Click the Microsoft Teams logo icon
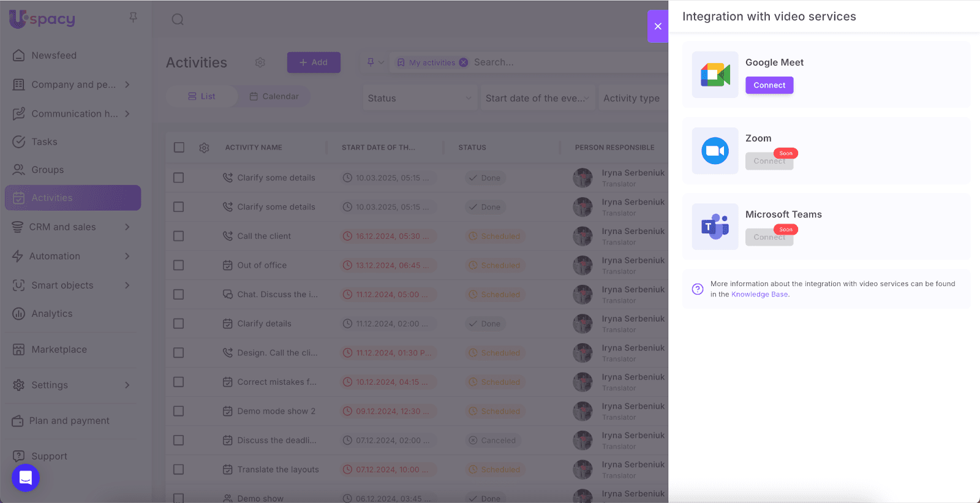This screenshot has height=503, width=980. click(715, 227)
